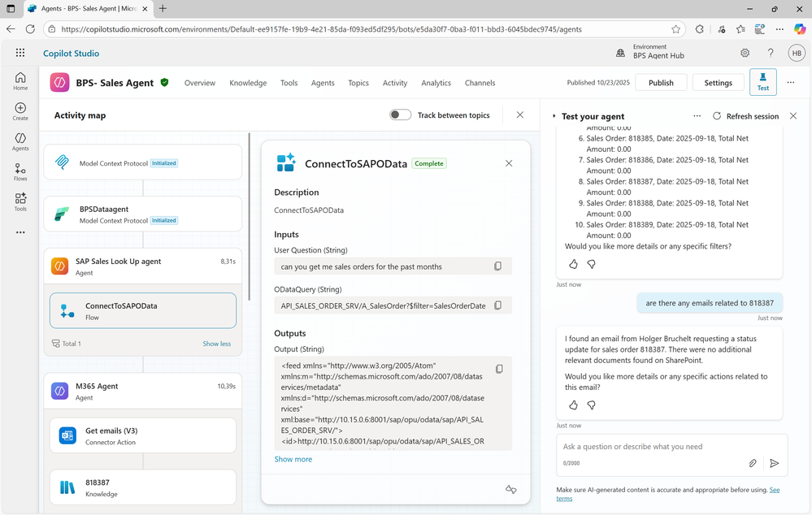Screen dimensions: 812x515
Task: Open the See terms link
Action: 774,490
